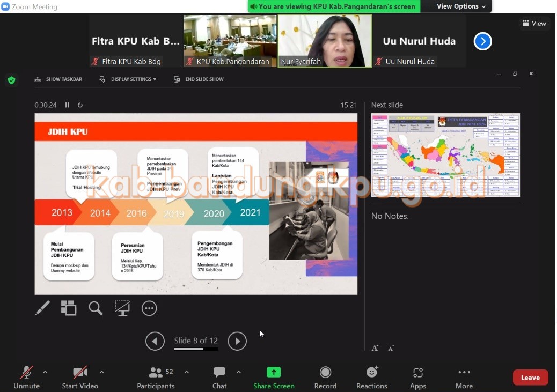Open more slide show options
The image size is (557, 392).
[x=149, y=308]
